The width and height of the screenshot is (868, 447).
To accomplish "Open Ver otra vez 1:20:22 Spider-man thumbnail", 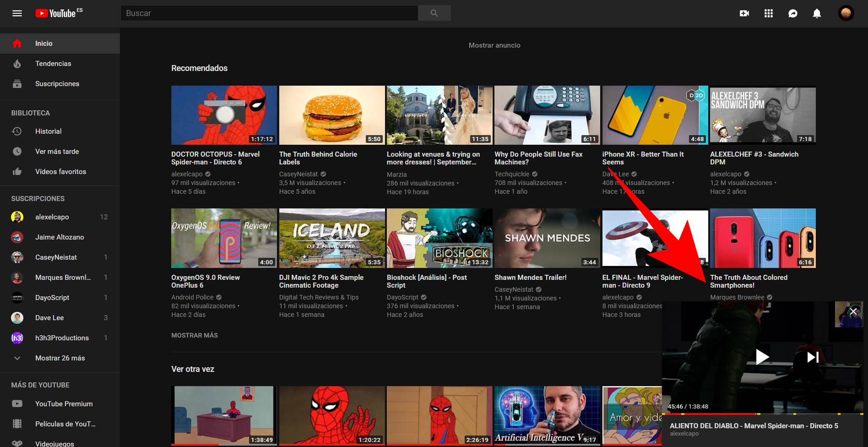I will (x=332, y=415).
